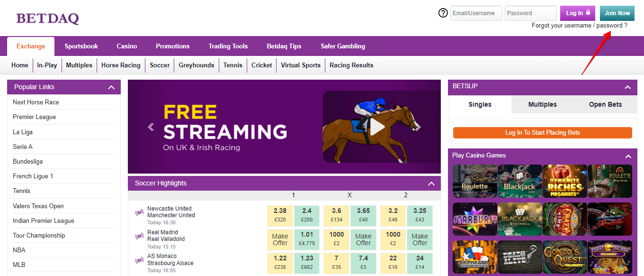Open Horse Racing in the sub-navigation
Viewport: 644px width, 276px height.
(x=121, y=65)
